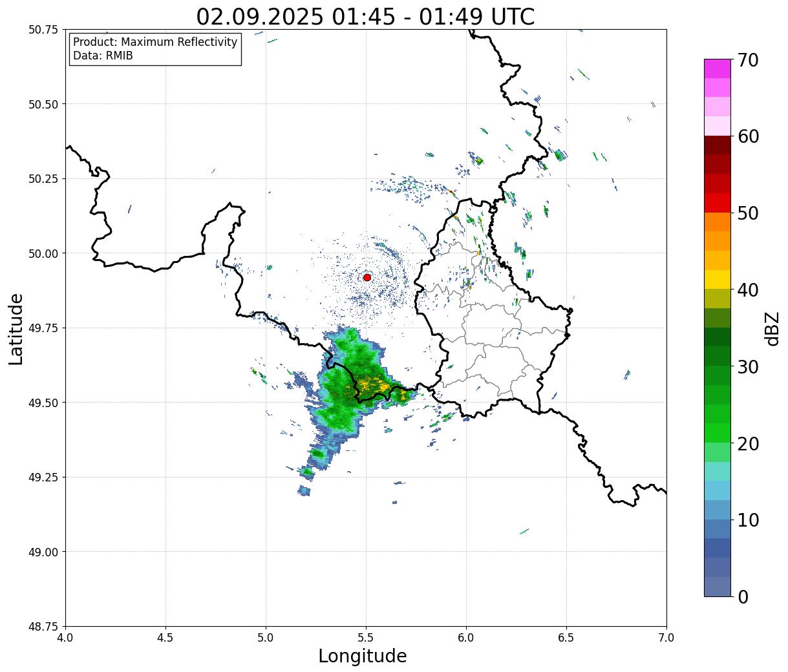Click the latitude tick label '49.25'

[x=43, y=478]
